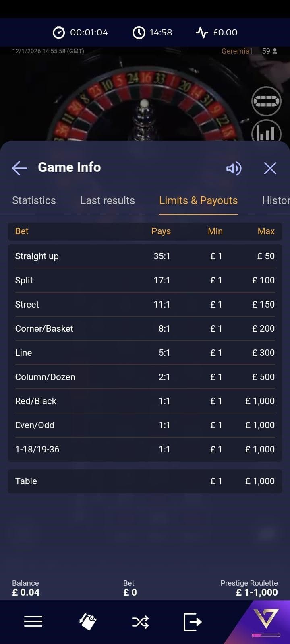This screenshot has height=644, width=290.
Task: Click the round timer showing 00:01:04
Action: point(79,33)
